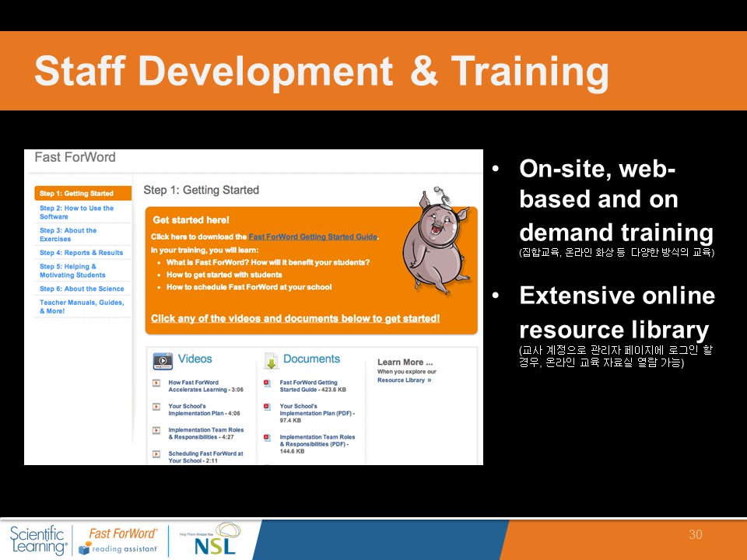Click the 'Fast ForWord' page header text

[x=75, y=157]
